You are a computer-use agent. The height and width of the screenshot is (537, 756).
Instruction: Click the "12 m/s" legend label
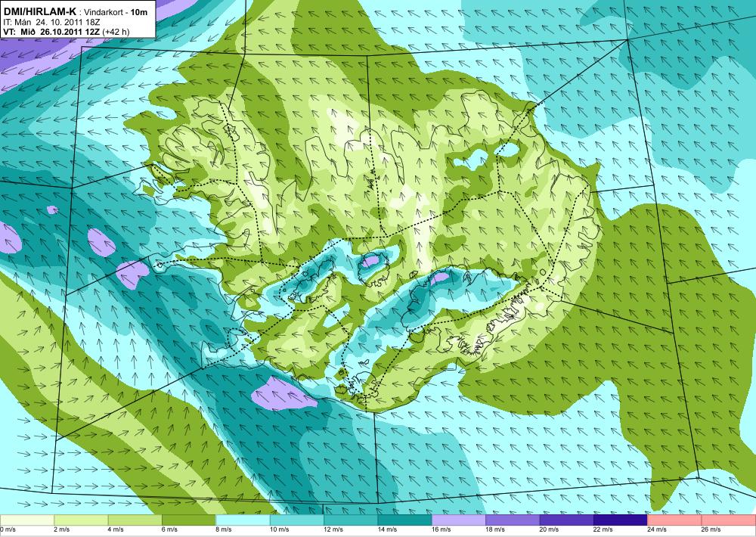pos(333,529)
